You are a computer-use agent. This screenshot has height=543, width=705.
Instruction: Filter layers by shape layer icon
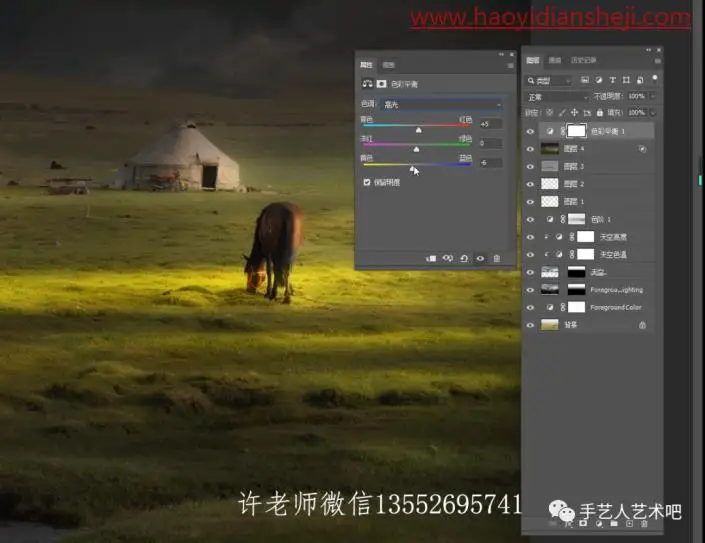(x=626, y=80)
